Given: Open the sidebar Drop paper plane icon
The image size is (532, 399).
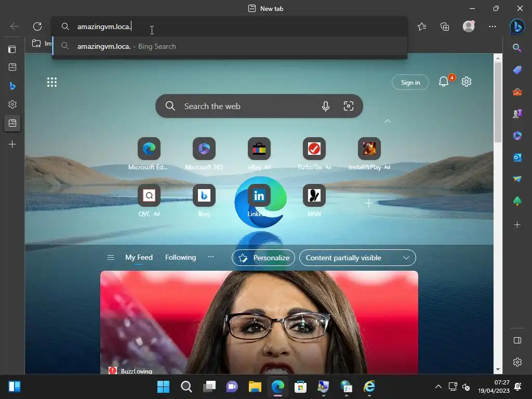Looking at the screenshot, I should (x=517, y=179).
